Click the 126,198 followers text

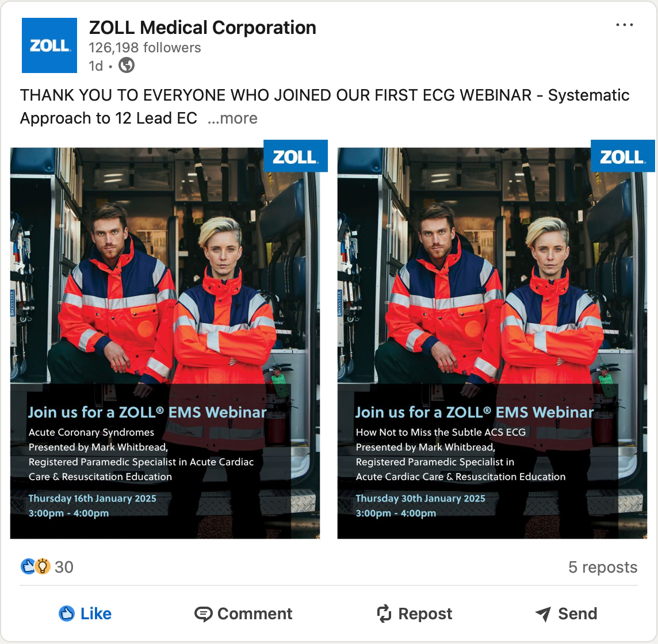[x=145, y=48]
